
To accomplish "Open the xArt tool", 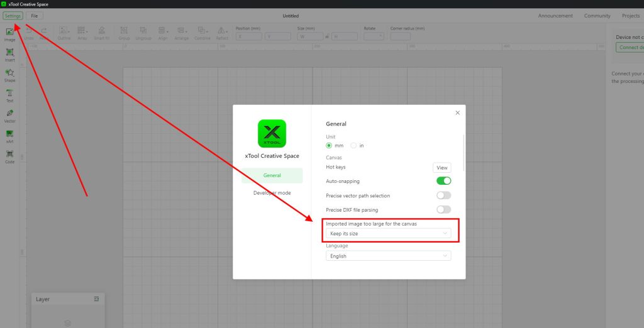I will click(x=9, y=136).
